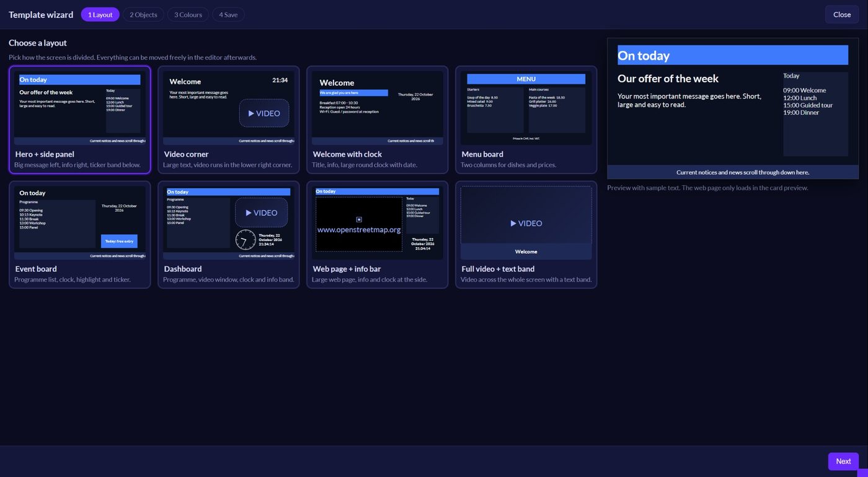868x477 pixels.
Task: Click the analog clock in Dashboard thumbnail
Action: [x=246, y=240]
